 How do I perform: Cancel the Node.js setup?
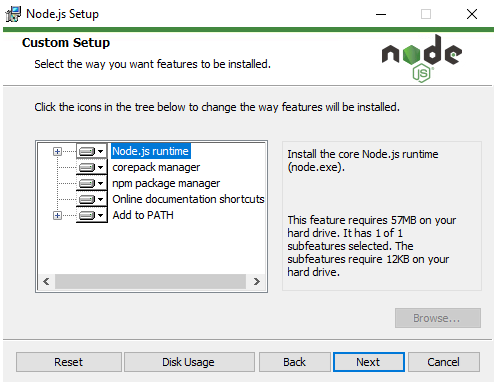click(444, 362)
